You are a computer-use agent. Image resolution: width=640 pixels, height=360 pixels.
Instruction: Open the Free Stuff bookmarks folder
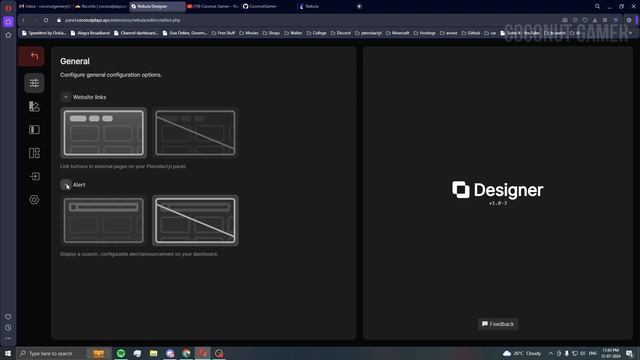(223, 33)
